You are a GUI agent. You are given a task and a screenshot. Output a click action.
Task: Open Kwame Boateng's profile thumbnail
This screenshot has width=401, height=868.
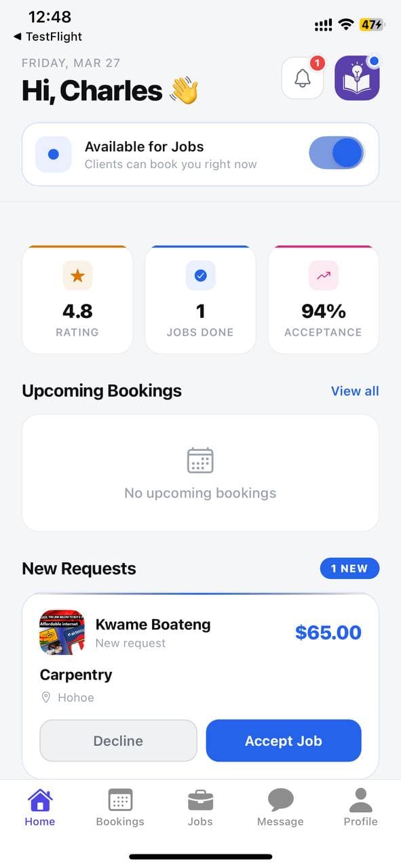click(x=62, y=632)
